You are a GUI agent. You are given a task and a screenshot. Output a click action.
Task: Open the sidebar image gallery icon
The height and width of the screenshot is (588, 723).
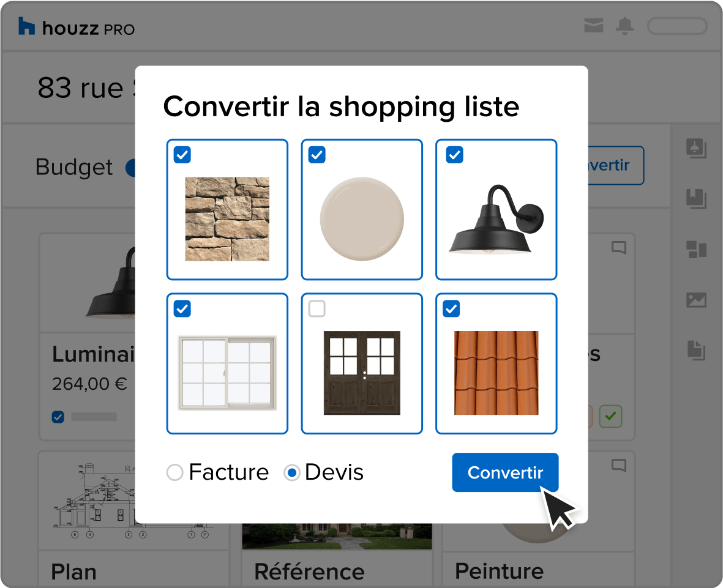coord(697,300)
